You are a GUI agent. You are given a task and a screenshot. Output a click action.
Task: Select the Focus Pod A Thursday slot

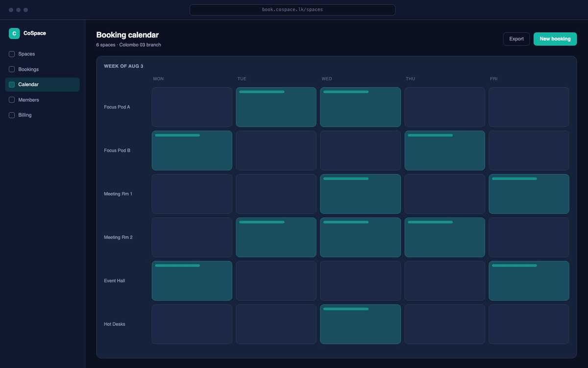point(445,107)
